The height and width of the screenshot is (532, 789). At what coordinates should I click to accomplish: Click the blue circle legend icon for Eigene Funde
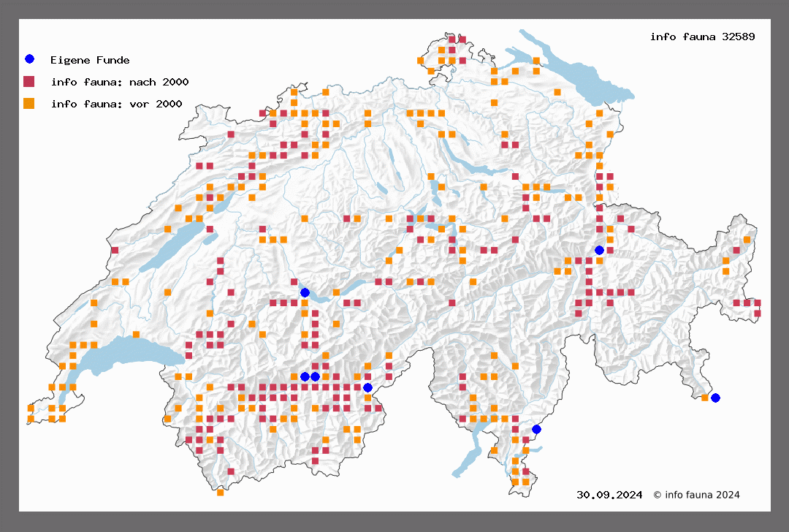pos(29,59)
